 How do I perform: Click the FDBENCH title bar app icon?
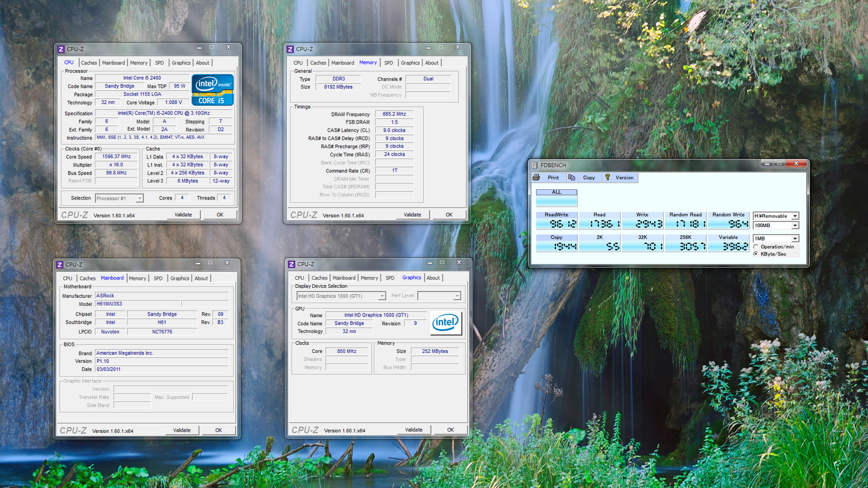coord(535,165)
